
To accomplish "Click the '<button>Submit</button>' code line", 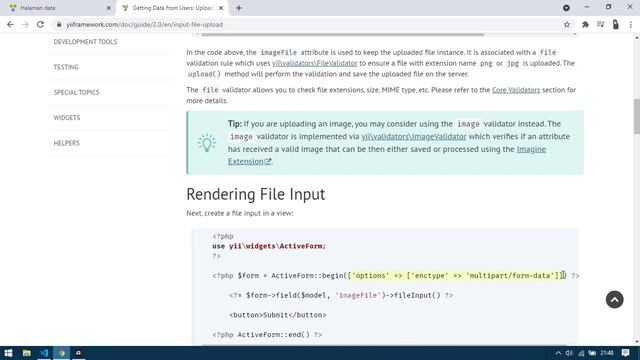I will click(278, 315).
